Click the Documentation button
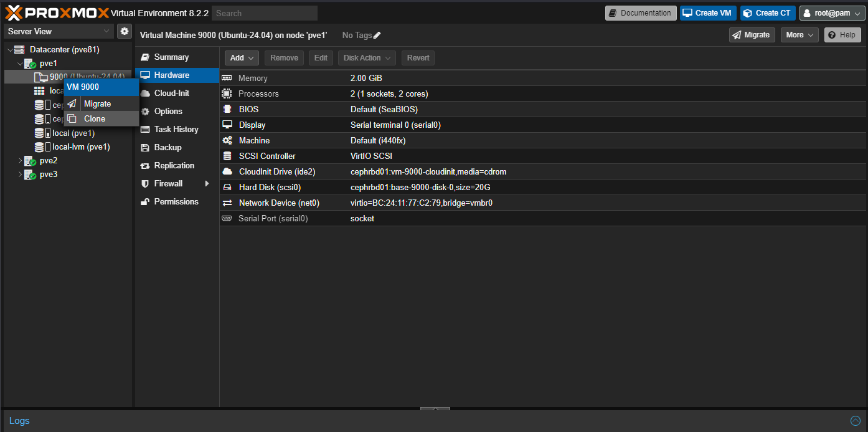 [x=641, y=13]
